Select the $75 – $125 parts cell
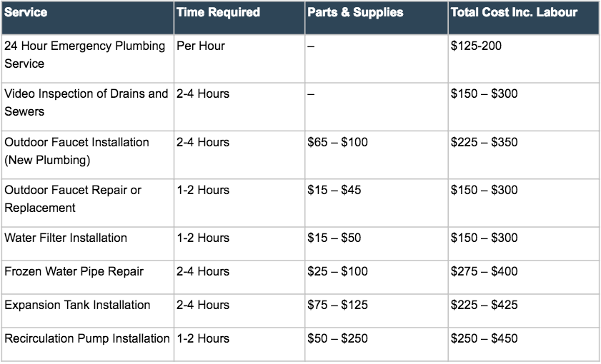This screenshot has width=601, height=364. click(x=337, y=305)
